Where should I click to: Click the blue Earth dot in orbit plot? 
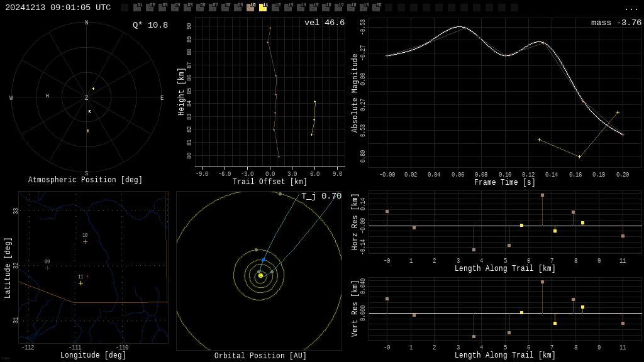pyautogui.click(x=264, y=260)
